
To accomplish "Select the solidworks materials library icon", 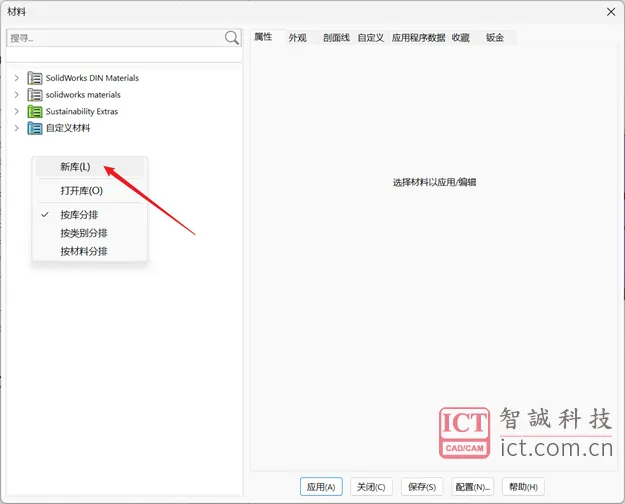I will [35, 95].
